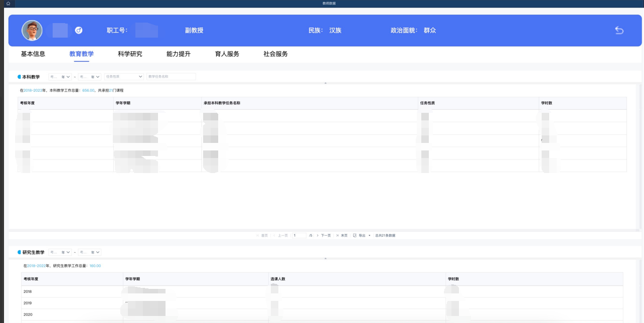Click the export (导出) icon in pagination
This screenshot has height=323, width=644.
point(355,235)
